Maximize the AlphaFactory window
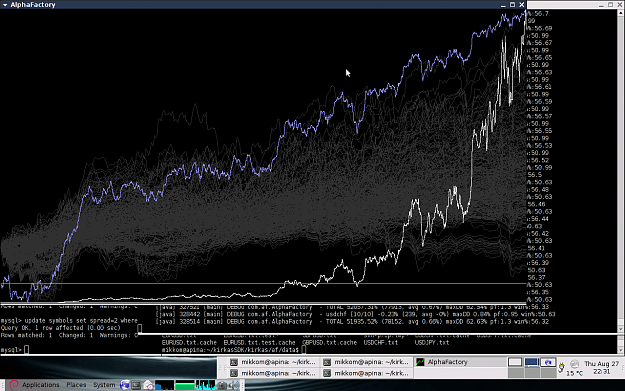 point(513,5)
